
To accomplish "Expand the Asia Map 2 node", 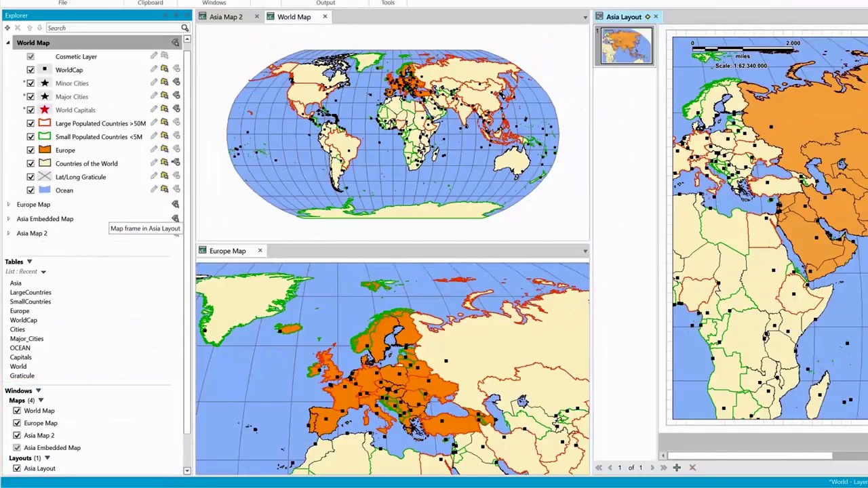I will 8,233.
